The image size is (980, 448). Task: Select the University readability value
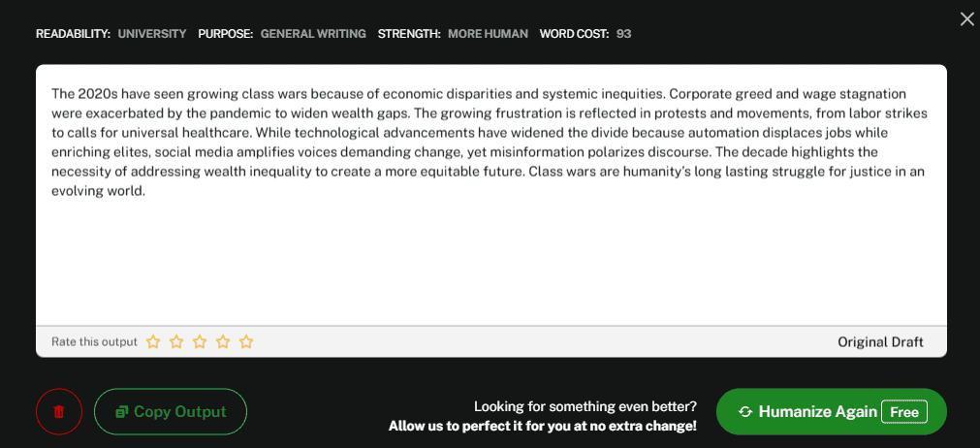coord(152,34)
